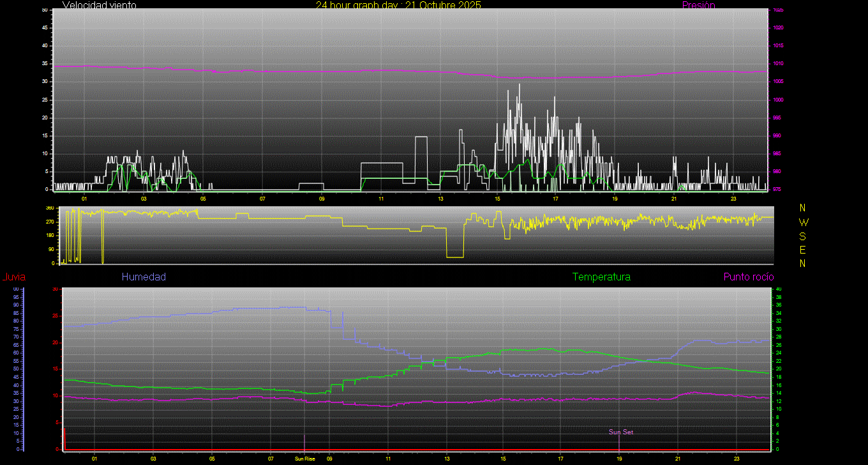Screen dimensions: 868x465
Task: Click the S compass direction letter
Action: pyautogui.click(x=803, y=236)
